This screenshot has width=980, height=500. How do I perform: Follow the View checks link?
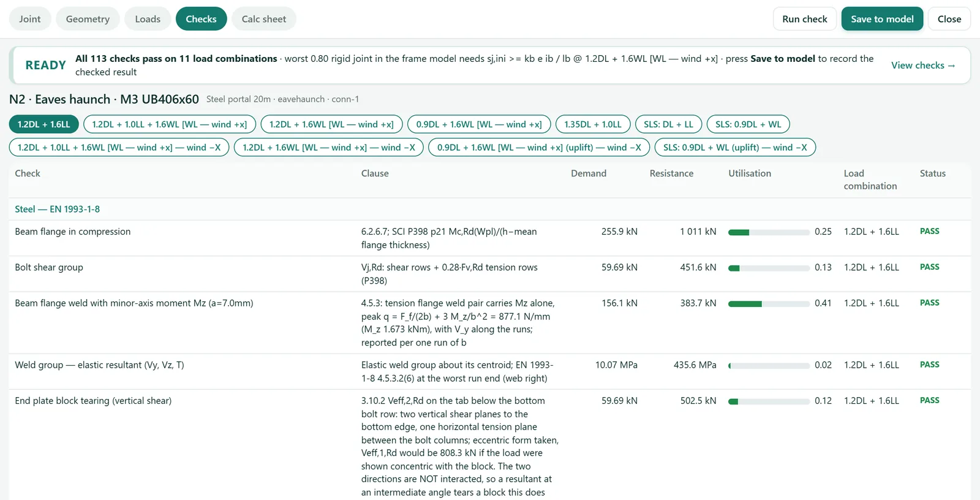tap(923, 66)
